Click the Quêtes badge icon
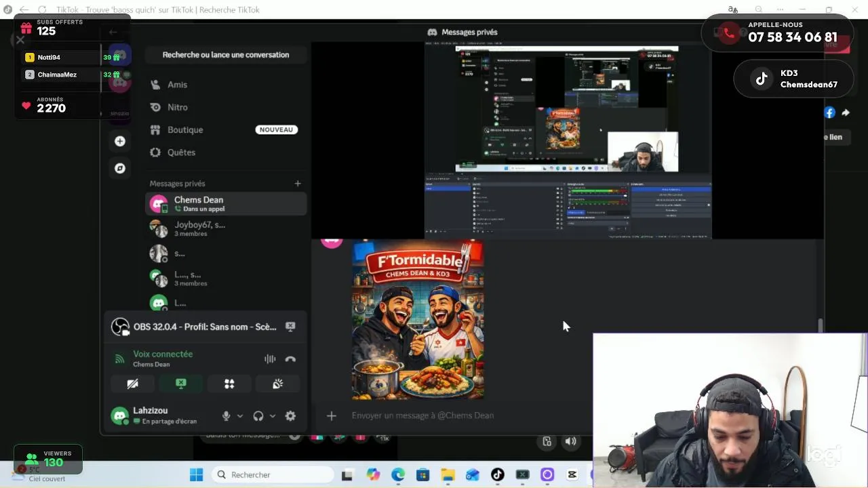 click(x=155, y=152)
